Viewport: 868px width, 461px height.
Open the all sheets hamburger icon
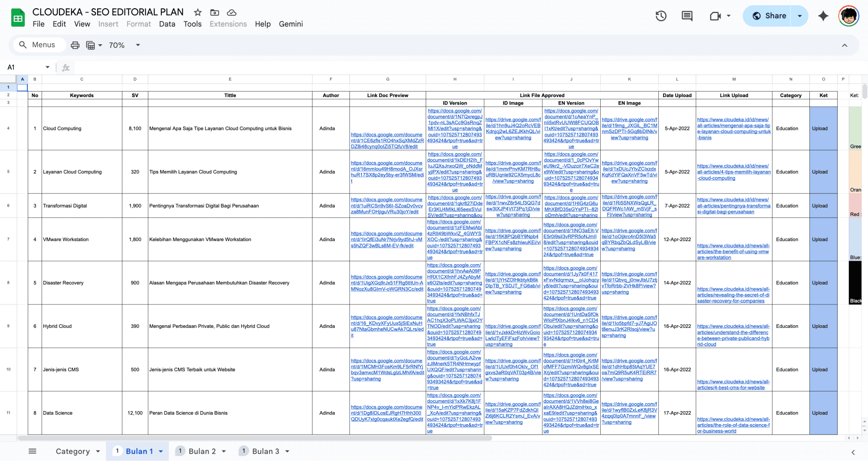[x=32, y=451]
